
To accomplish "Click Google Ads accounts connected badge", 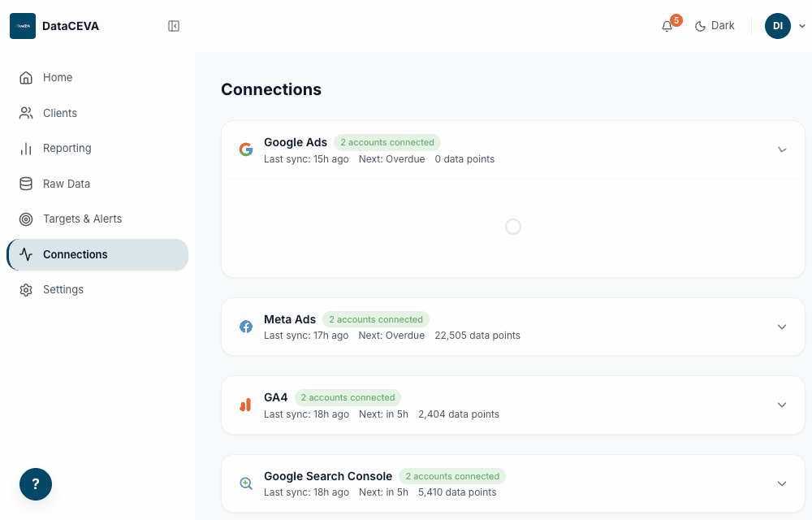I will point(387,142).
